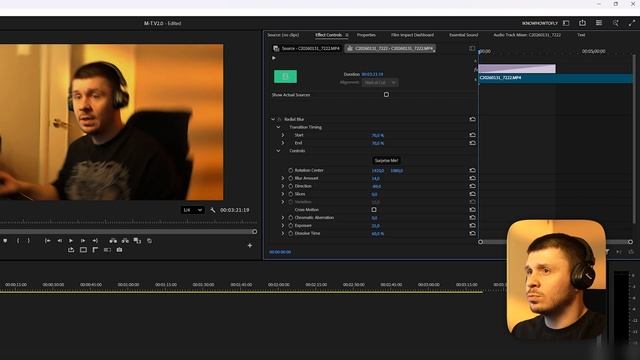The height and width of the screenshot is (360, 640).
Task: Open the search icon in top header
Action: 615,23
